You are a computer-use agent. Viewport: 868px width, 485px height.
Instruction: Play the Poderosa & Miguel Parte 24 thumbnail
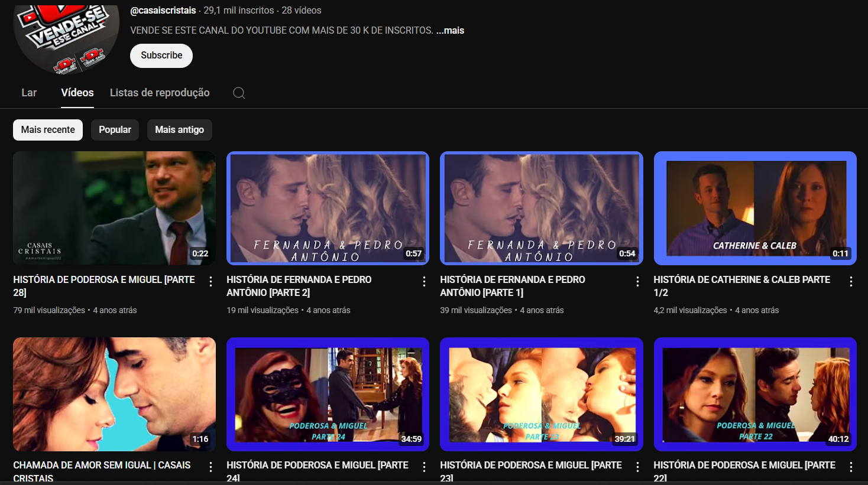pyautogui.click(x=328, y=394)
